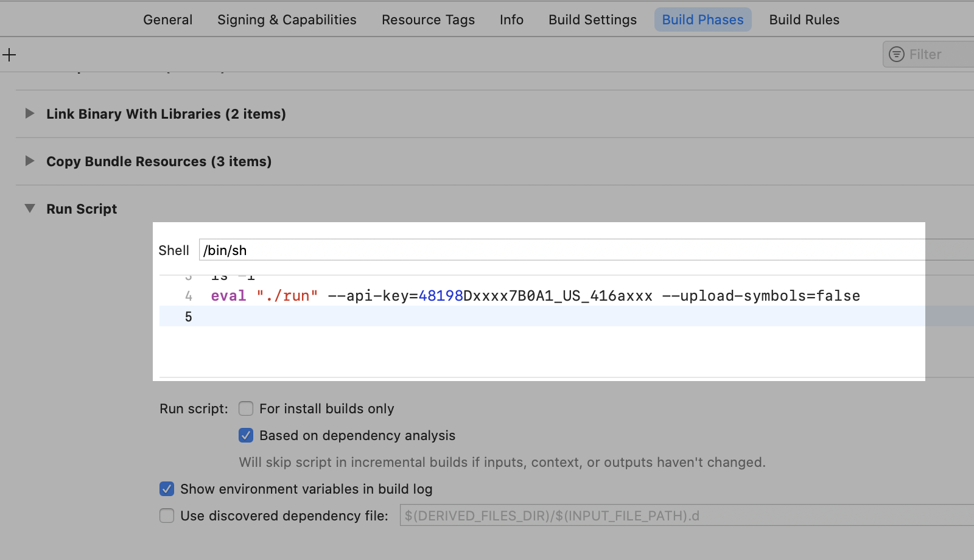974x560 pixels.
Task: Go to Resource Tags tab
Action: [x=428, y=19]
